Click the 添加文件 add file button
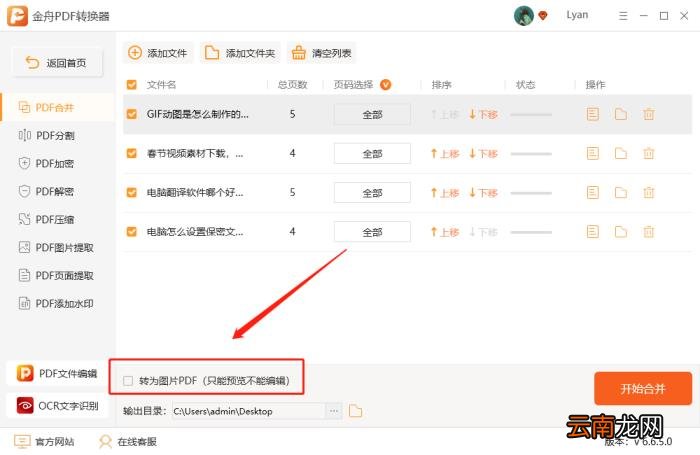Viewport: 700px width, 455px height. pos(158,53)
